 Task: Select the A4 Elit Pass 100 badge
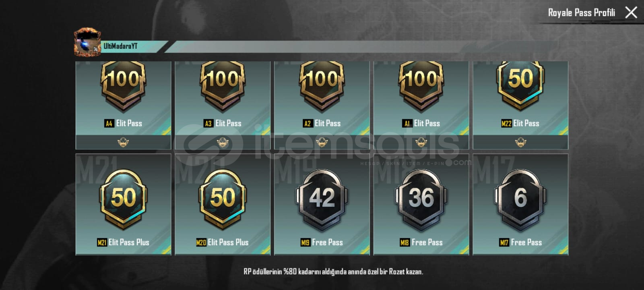pyautogui.click(x=123, y=98)
